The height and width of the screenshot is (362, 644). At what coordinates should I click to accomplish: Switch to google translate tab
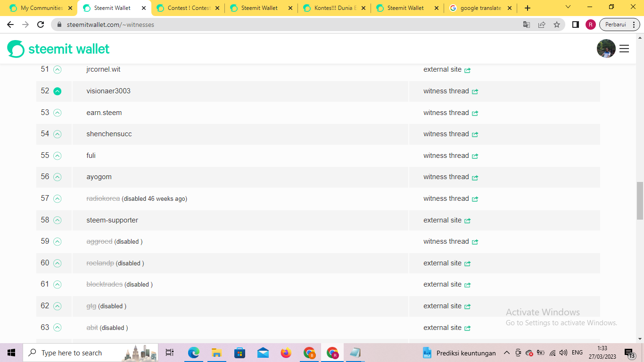[481, 8]
